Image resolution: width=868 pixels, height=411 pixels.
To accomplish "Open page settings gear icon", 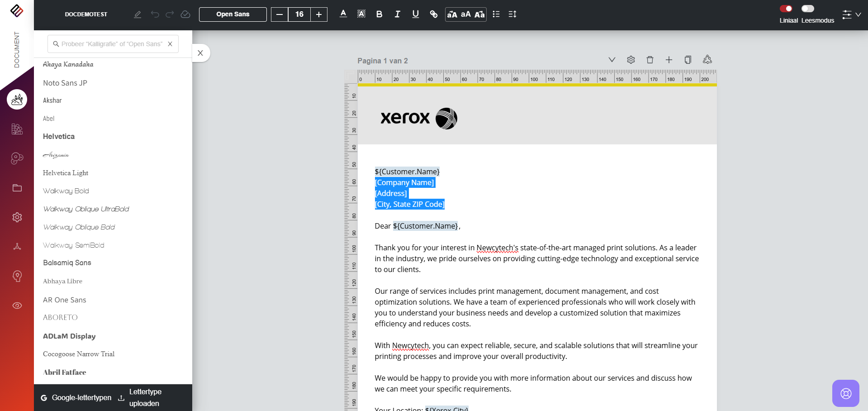I will (631, 60).
